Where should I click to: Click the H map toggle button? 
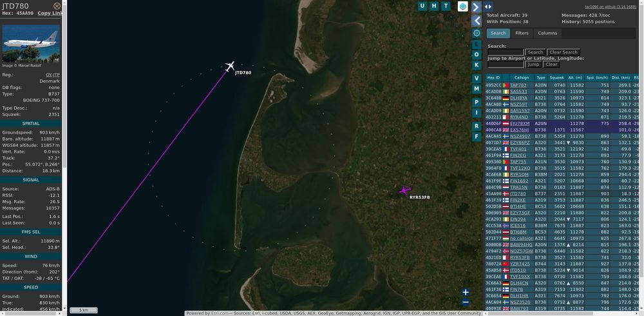434,6
